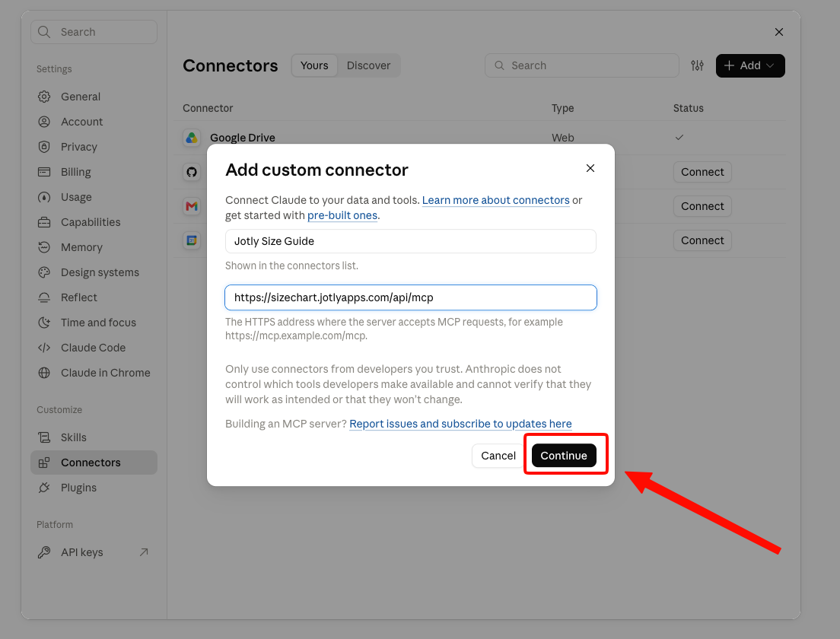Click the sidebar settings Search field
The width and height of the screenshot is (840, 639).
pyautogui.click(x=94, y=32)
